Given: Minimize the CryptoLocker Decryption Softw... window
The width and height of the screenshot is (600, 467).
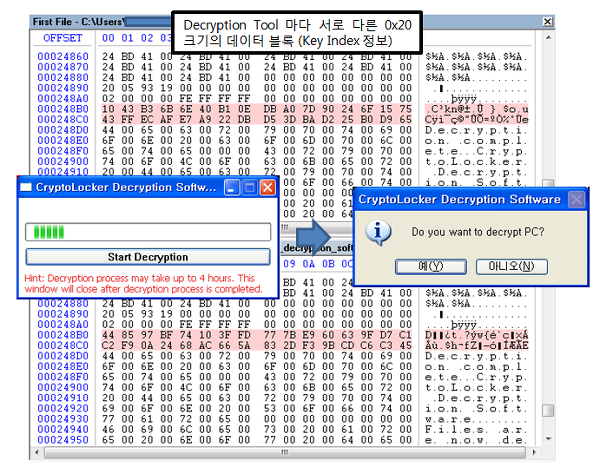Looking at the screenshot, I should point(232,188).
